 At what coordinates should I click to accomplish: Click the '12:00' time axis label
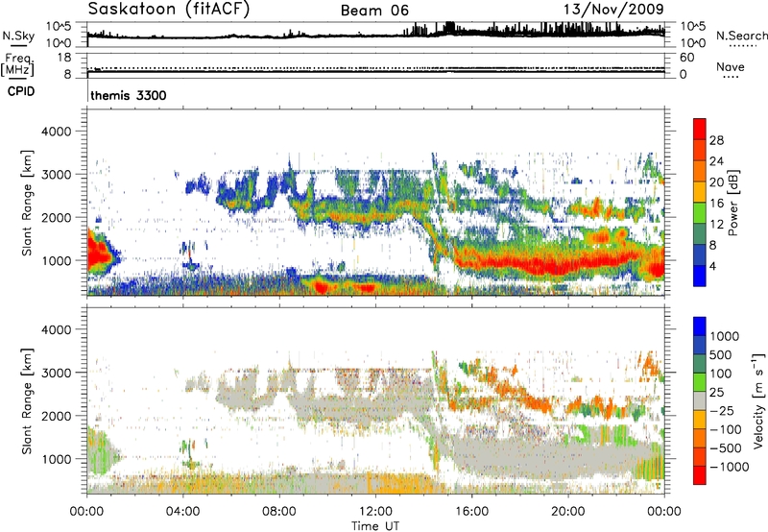pos(375,512)
